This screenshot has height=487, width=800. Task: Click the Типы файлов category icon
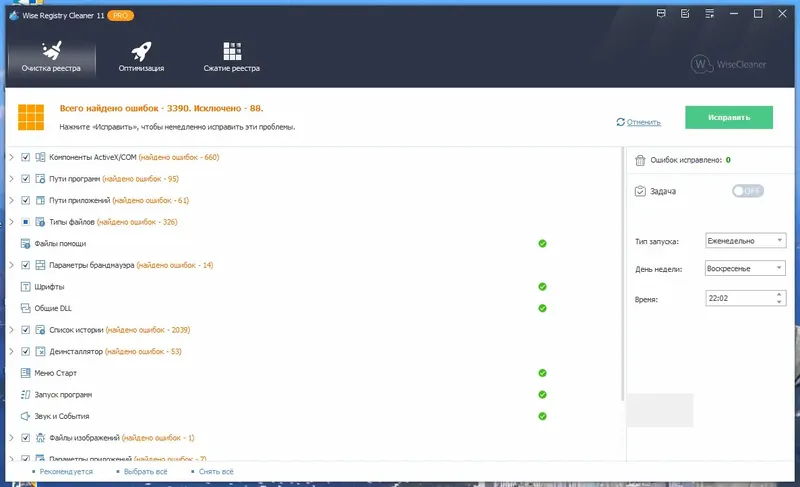40,222
